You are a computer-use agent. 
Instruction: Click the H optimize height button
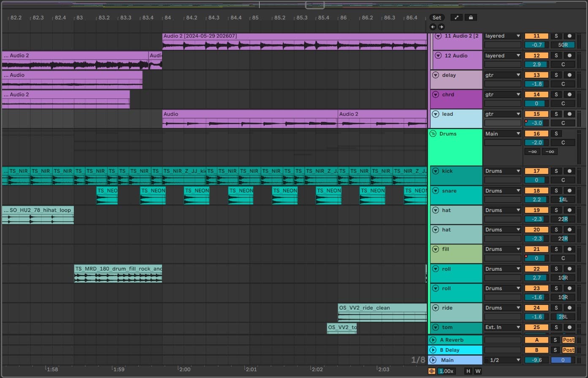(468, 371)
